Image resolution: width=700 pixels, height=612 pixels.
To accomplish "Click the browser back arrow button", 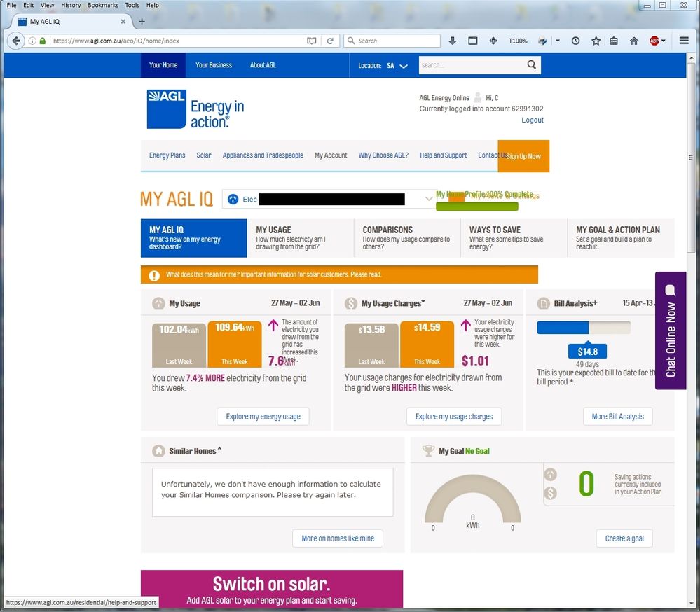I will pyautogui.click(x=16, y=41).
